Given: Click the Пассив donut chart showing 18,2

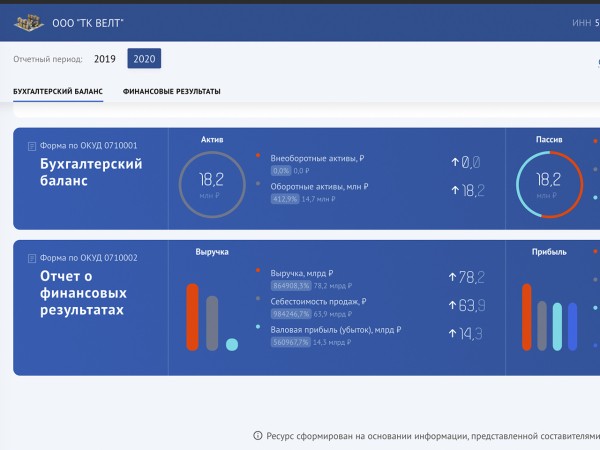Looking at the screenshot, I should click(x=549, y=184).
